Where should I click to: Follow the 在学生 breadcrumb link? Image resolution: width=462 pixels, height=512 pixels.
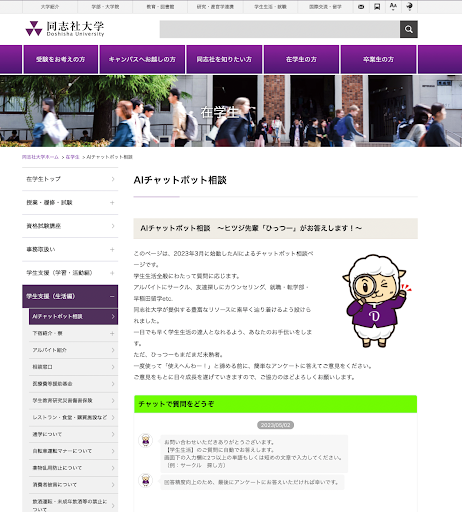tap(72, 157)
